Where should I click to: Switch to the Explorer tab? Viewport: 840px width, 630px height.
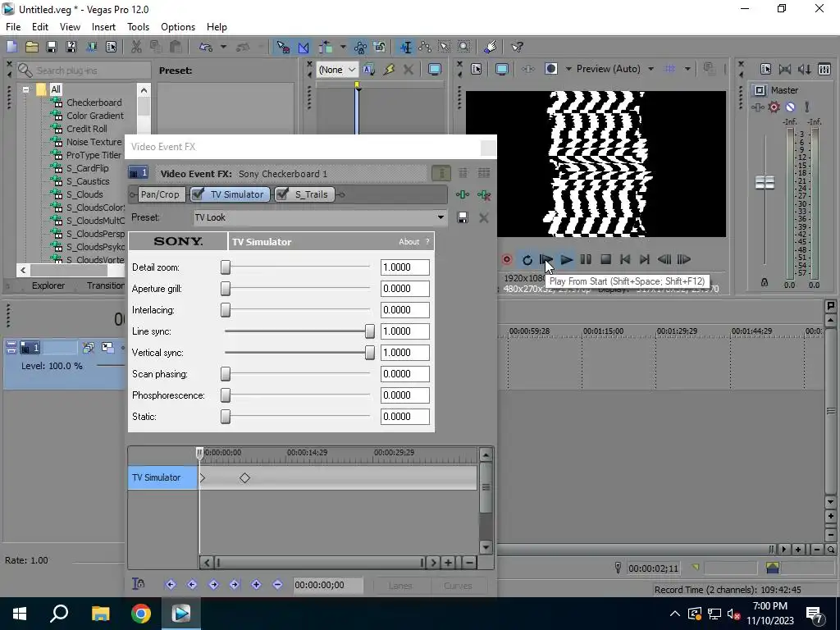[48, 285]
